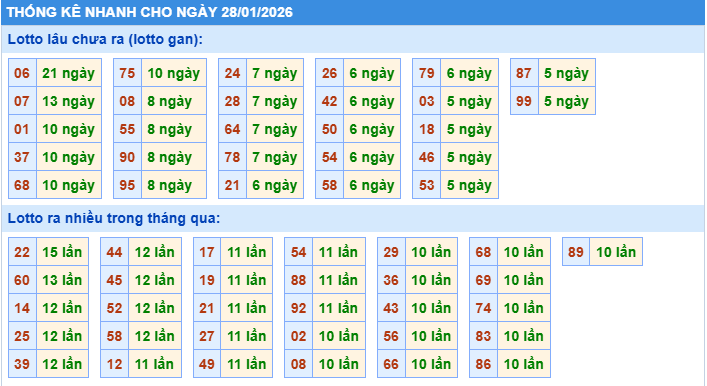Select number 01 in the lotto gan table

(x=22, y=129)
